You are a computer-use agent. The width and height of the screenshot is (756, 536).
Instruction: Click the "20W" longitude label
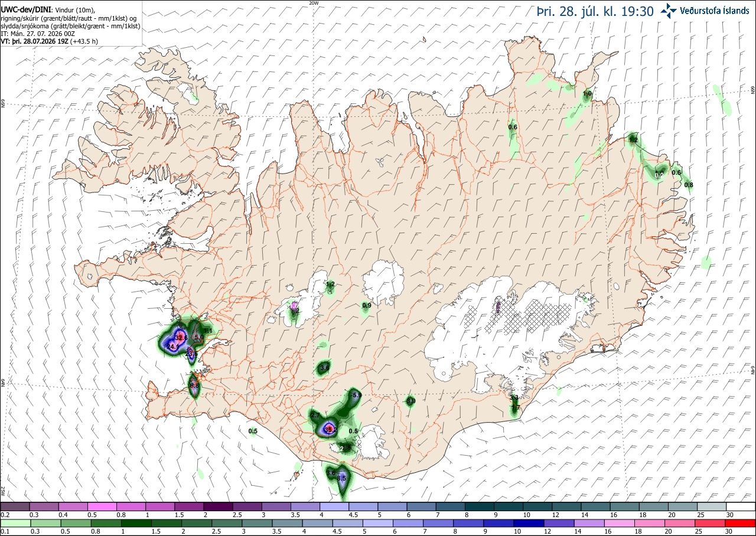[x=314, y=3]
